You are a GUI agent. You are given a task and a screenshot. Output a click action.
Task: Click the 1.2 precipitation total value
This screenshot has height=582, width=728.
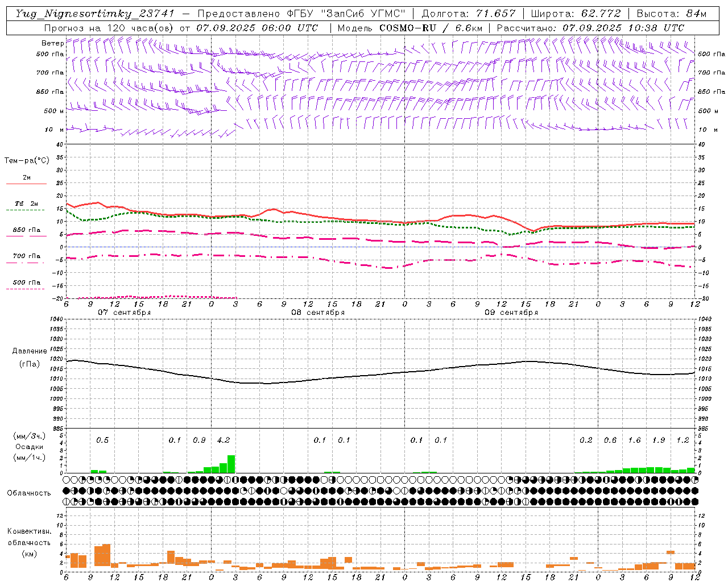tap(682, 440)
